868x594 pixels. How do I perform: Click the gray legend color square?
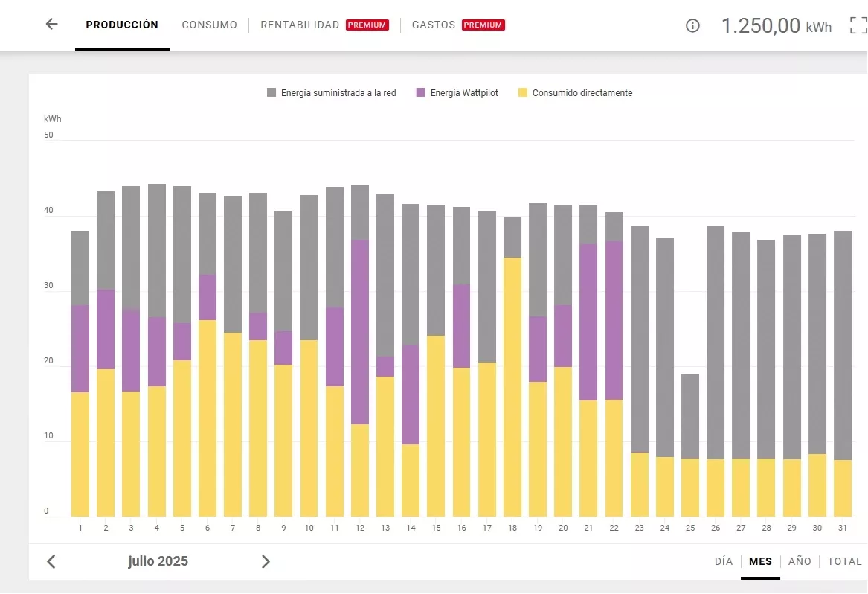tap(271, 93)
